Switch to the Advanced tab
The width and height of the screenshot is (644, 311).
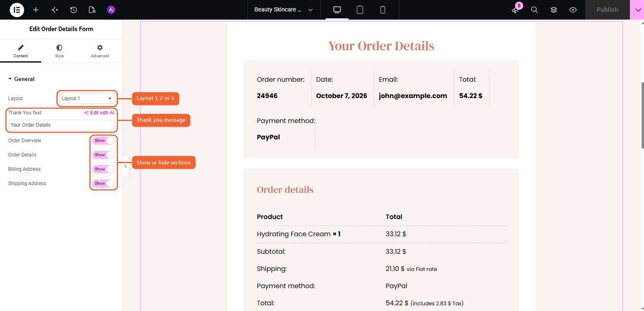click(x=100, y=51)
